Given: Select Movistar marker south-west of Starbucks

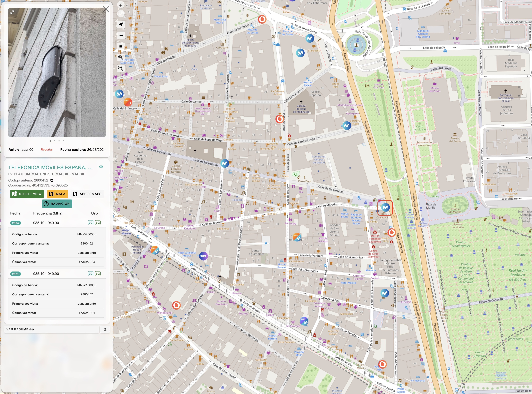Looking at the screenshot, I should pos(300,53).
